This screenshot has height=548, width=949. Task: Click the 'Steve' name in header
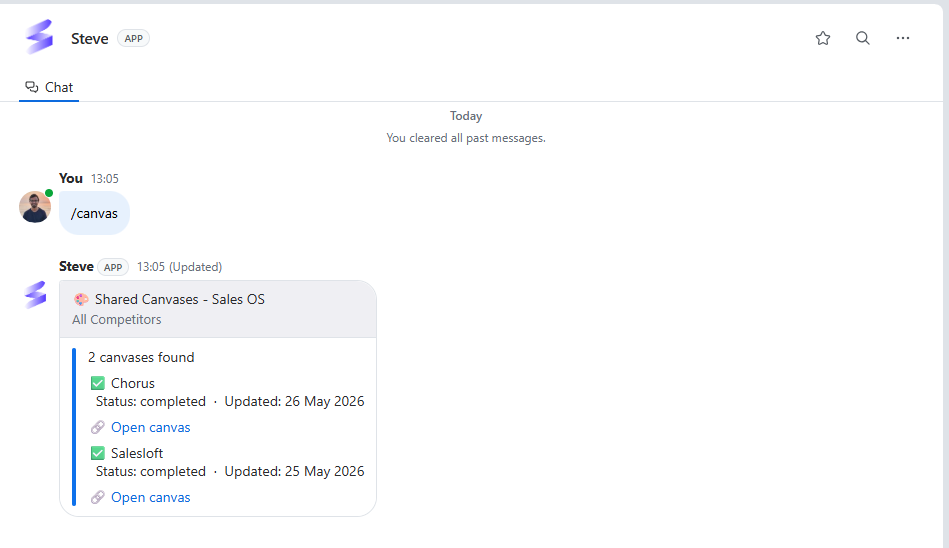tap(90, 38)
